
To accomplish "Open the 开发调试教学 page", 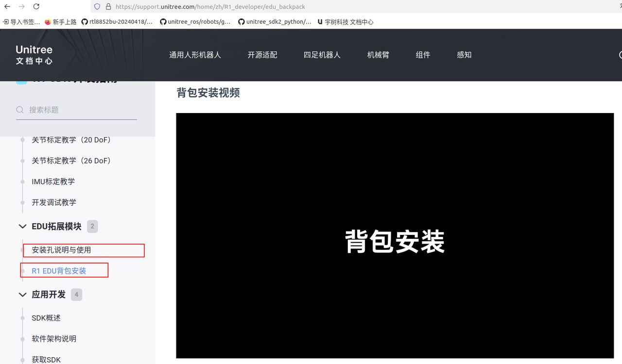I will (54, 202).
